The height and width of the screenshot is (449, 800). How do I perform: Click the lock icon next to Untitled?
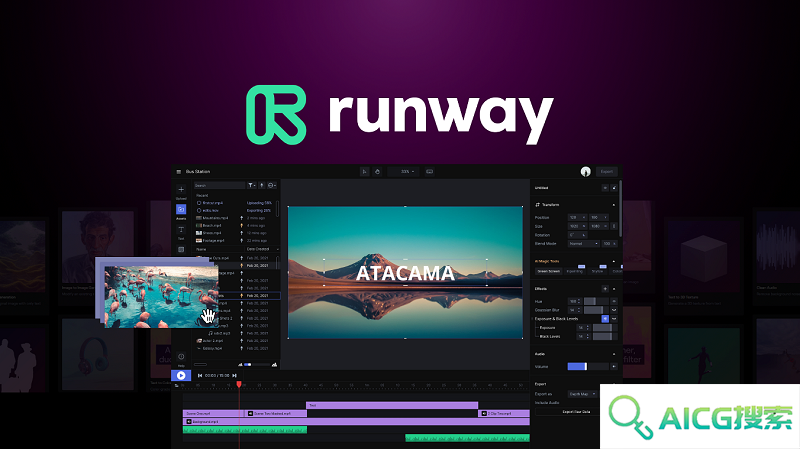click(x=614, y=188)
